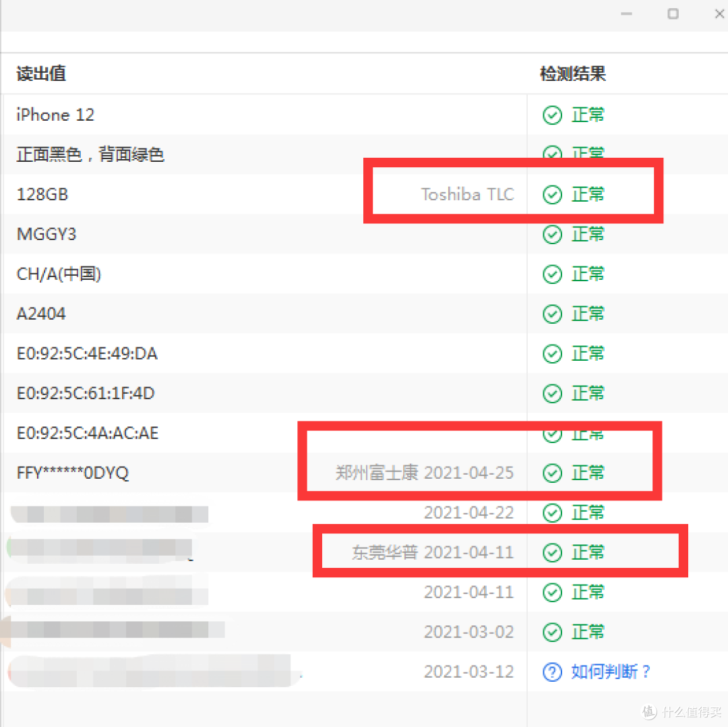Click check icon beside E0:92:5C:61:1F:4D
The width and height of the screenshot is (728, 727).
coord(552,393)
